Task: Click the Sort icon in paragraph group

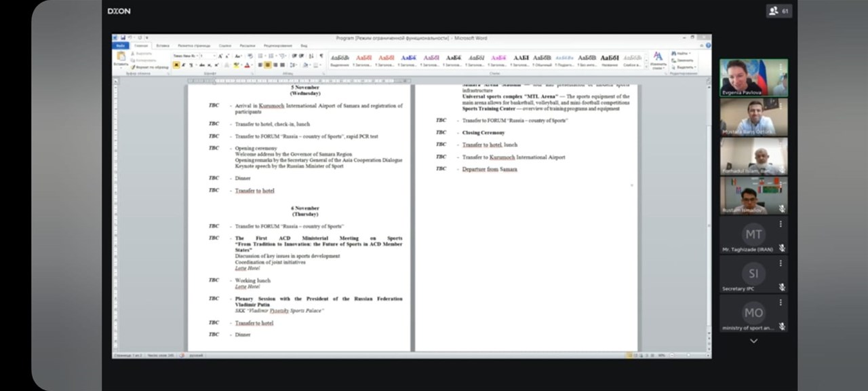Action: (312, 56)
